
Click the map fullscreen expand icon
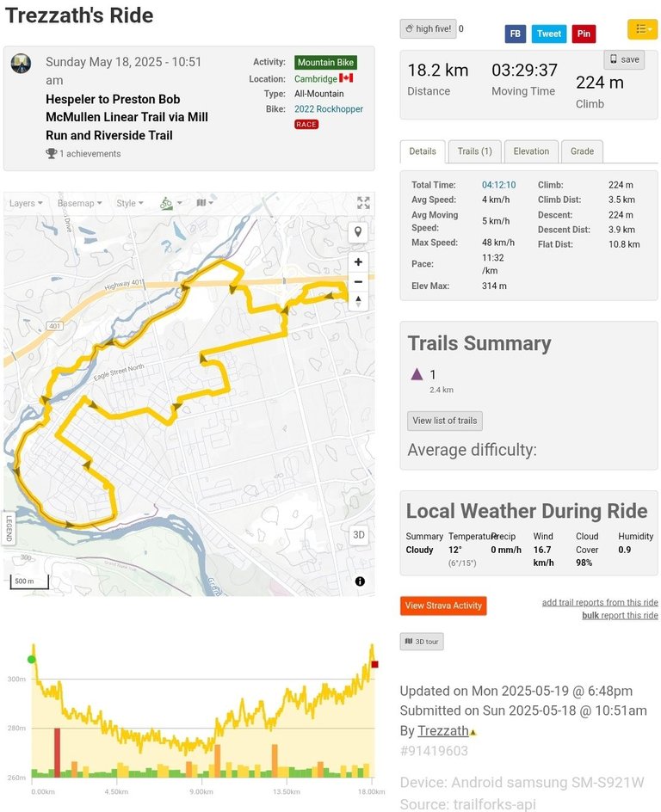pyautogui.click(x=363, y=203)
